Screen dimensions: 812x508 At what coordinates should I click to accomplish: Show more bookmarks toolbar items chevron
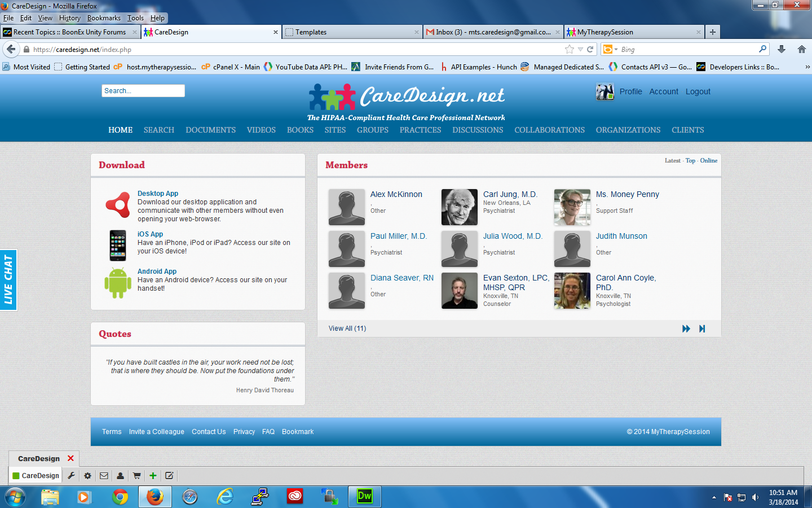807,67
